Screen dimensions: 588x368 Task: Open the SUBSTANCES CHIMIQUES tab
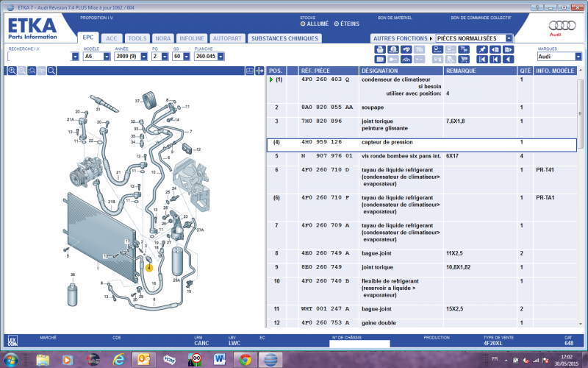[x=284, y=38]
